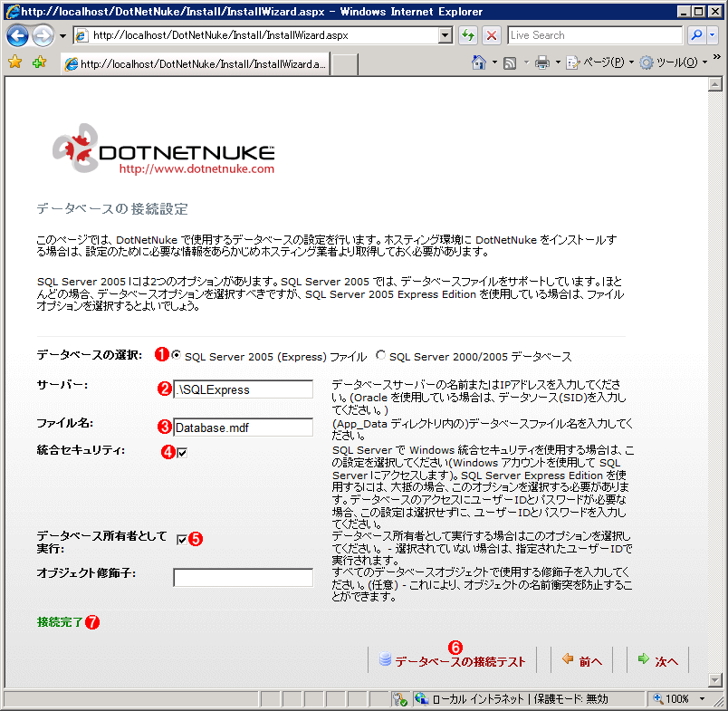This screenshot has width=728, height=711.
Task: Go back with the browser Back arrow
Action: point(17,35)
